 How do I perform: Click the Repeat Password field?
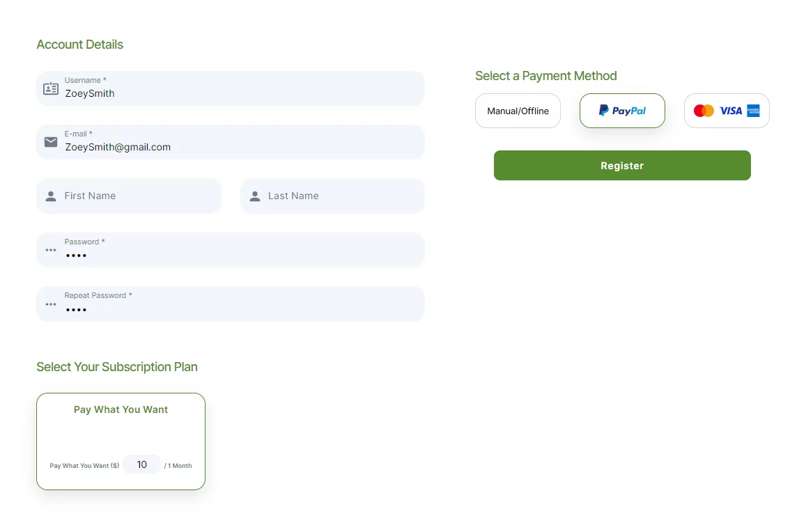(x=237, y=309)
